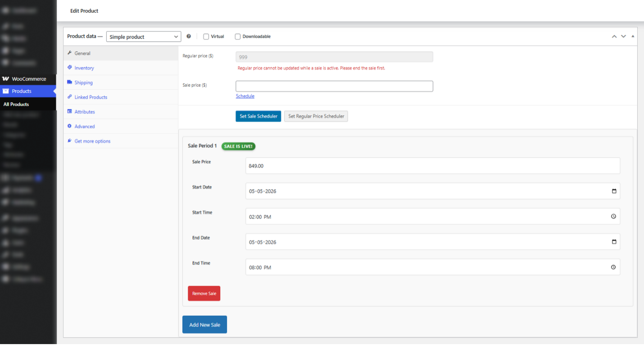Image resolution: width=644 pixels, height=345 pixels.
Task: Click the Set Sale Scheduler button
Action: [x=259, y=116]
